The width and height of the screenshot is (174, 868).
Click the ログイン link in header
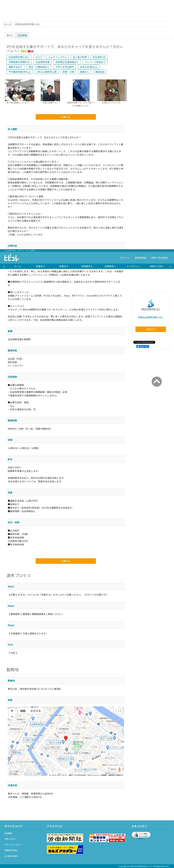125,258
